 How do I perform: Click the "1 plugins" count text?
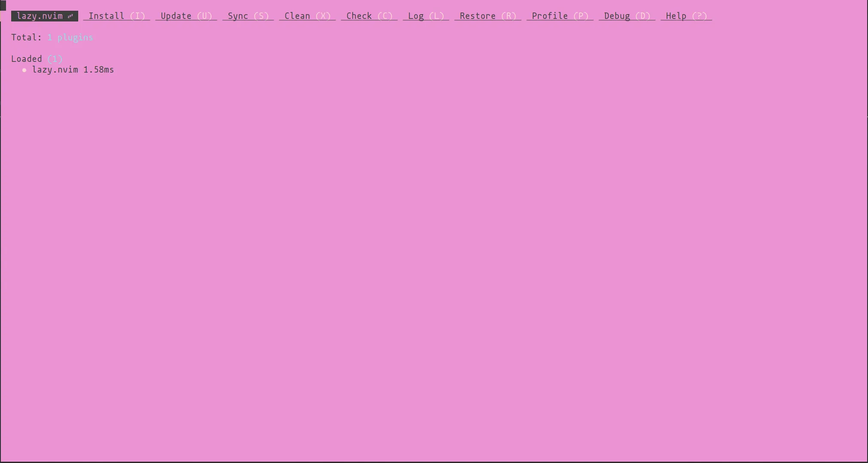pos(70,38)
